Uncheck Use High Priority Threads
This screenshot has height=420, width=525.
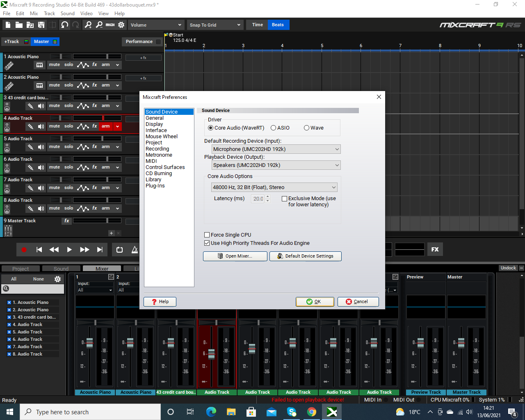coord(207,243)
